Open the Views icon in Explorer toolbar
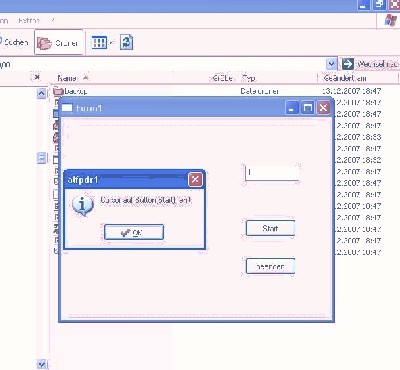The height and width of the screenshot is (370, 400). tap(99, 42)
